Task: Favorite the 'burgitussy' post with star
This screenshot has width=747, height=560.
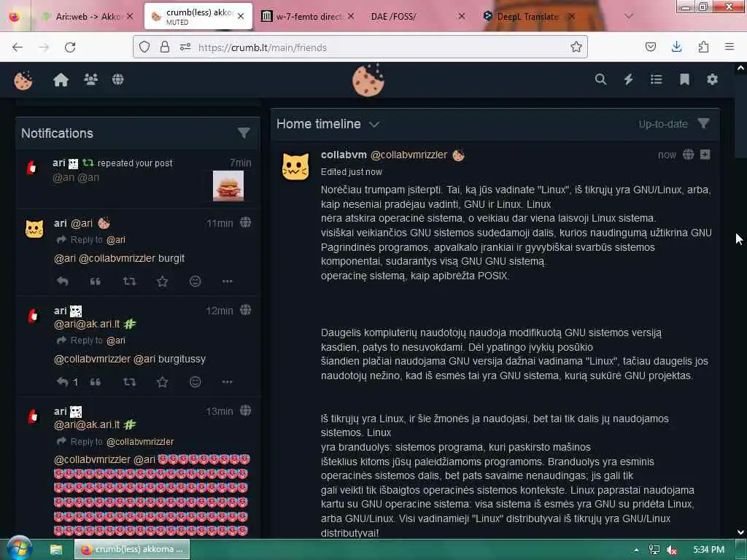Action: [163, 382]
